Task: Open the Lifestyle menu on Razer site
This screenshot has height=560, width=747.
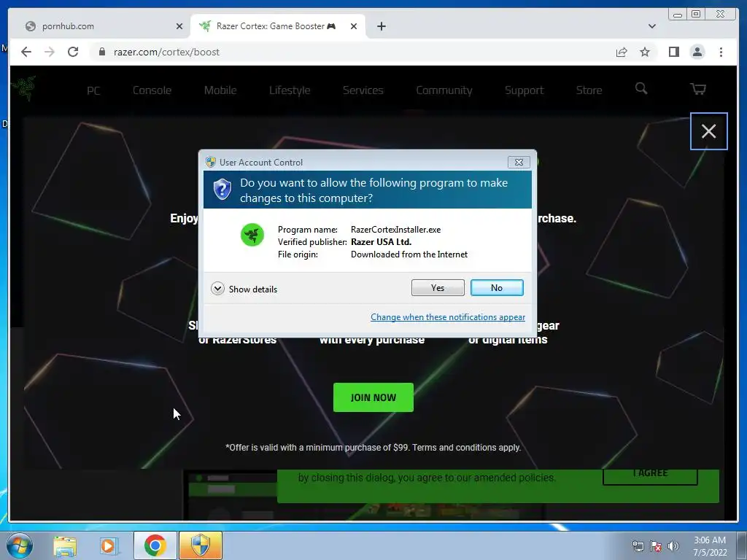Action: 290,90
